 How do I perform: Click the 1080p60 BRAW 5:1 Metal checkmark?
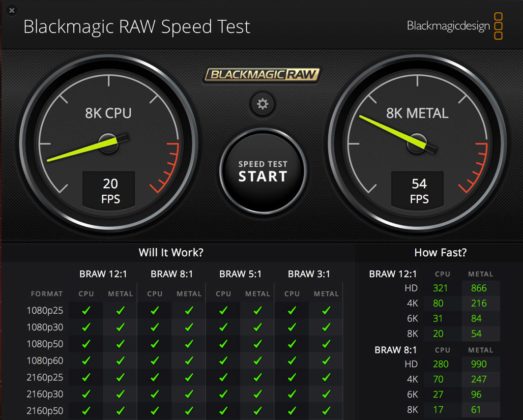coord(258,360)
